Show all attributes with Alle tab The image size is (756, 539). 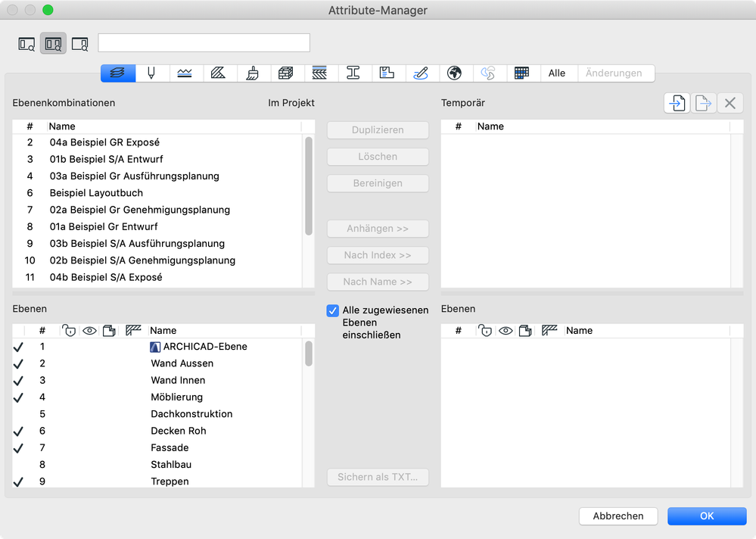point(557,73)
